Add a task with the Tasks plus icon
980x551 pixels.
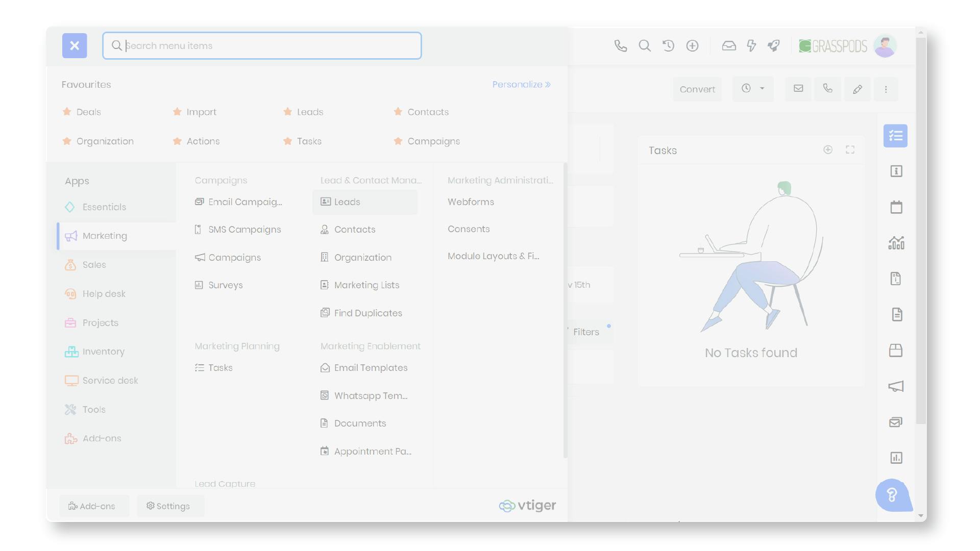828,149
